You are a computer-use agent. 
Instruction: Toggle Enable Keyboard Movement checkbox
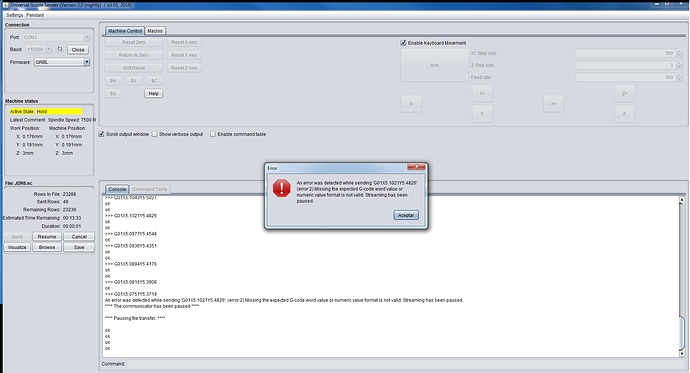pyautogui.click(x=403, y=43)
